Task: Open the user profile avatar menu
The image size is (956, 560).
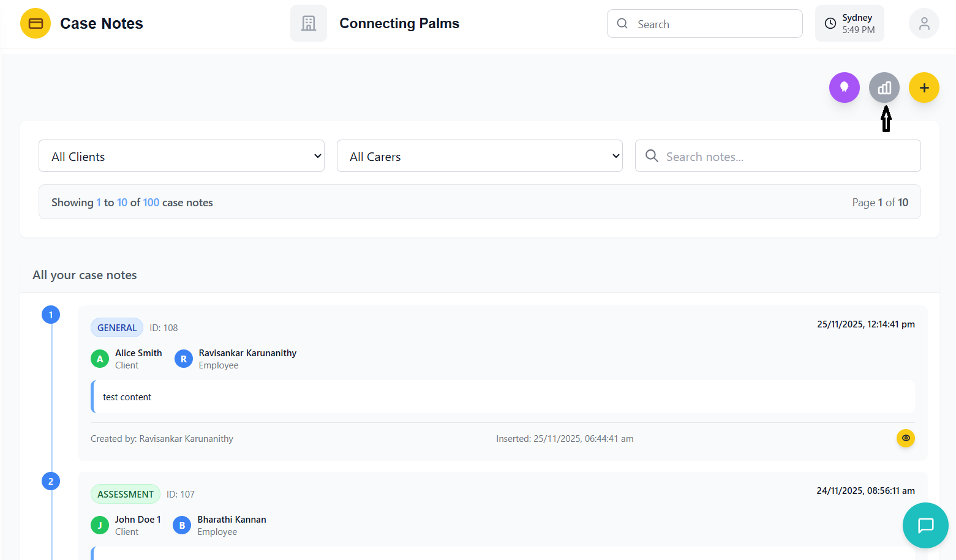Action: pos(924,23)
